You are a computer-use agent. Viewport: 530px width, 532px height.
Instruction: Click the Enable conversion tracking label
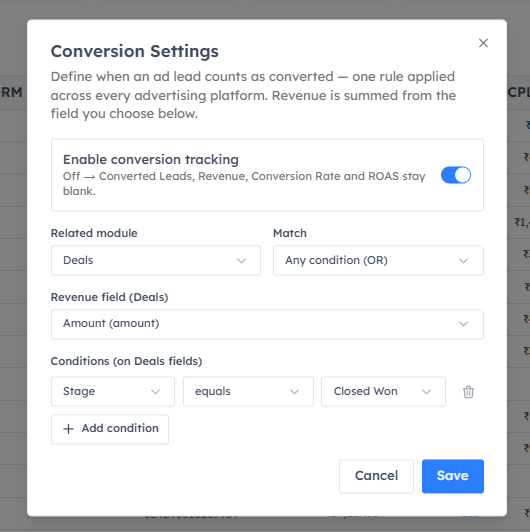[151, 159]
